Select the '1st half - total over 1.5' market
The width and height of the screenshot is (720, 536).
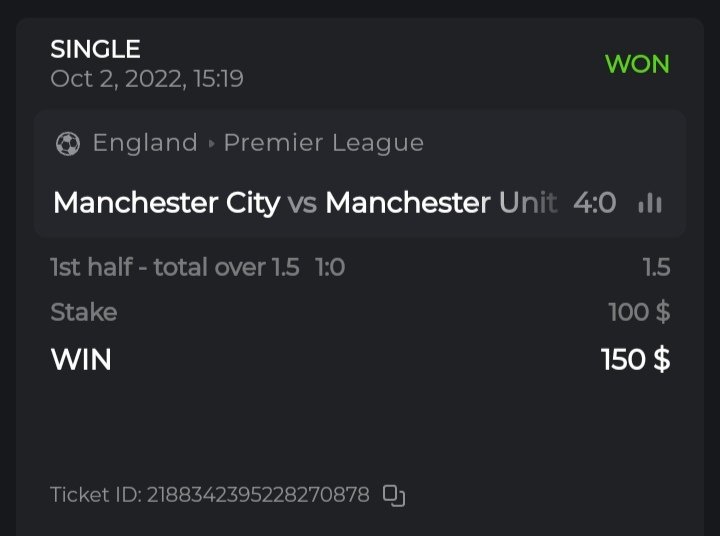coord(175,268)
